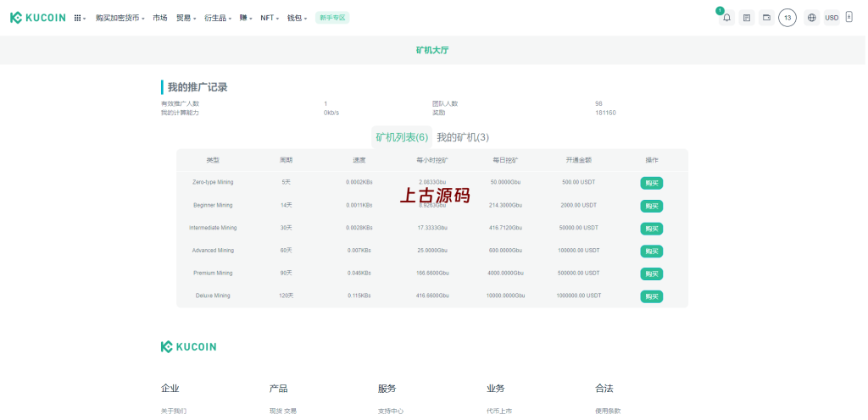This screenshot has width=868, height=420.
Task: Click the app download phone icon
Action: point(849,17)
